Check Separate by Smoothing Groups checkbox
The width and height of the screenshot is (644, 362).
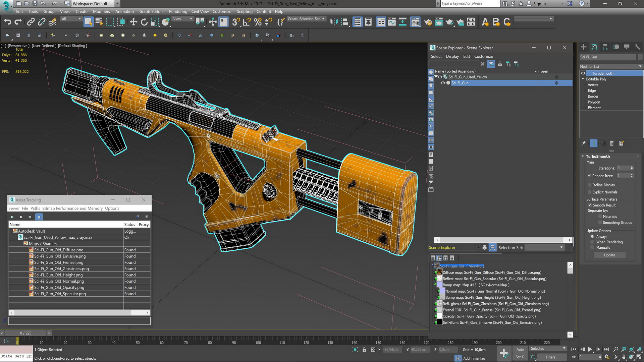[x=600, y=223]
